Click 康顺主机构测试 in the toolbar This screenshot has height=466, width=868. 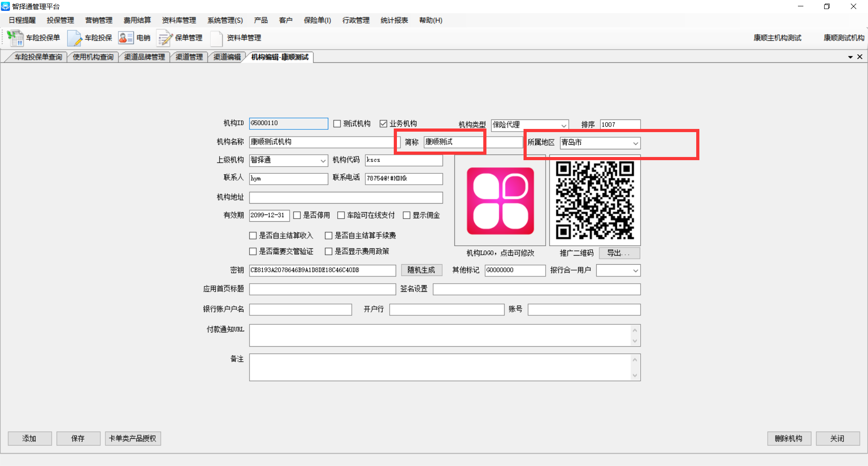777,38
